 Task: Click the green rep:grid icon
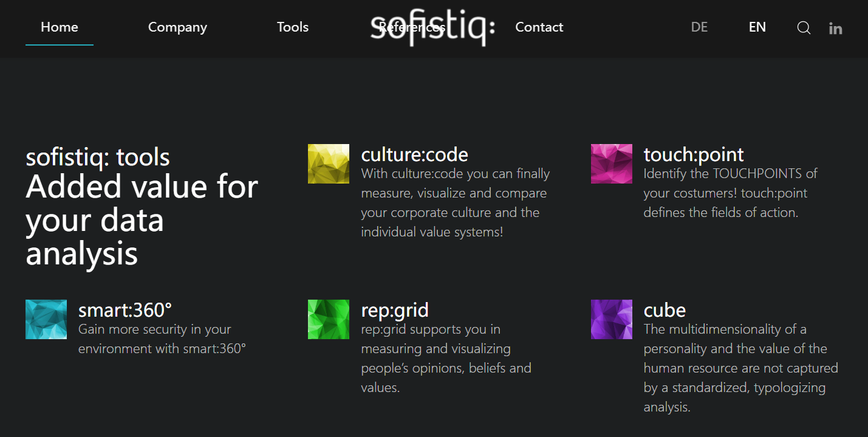329,319
